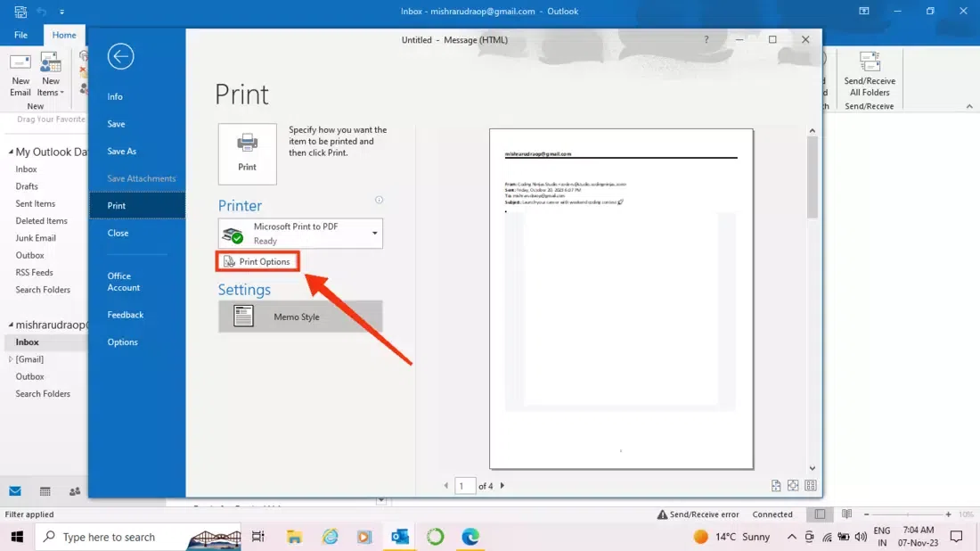Go to next preview page arrow
980x551 pixels.
tap(502, 485)
